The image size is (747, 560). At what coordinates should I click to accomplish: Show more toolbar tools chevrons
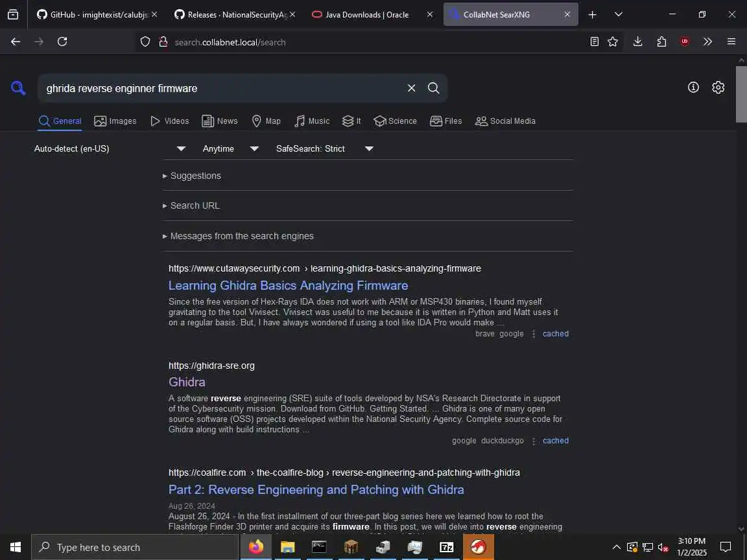point(707,42)
